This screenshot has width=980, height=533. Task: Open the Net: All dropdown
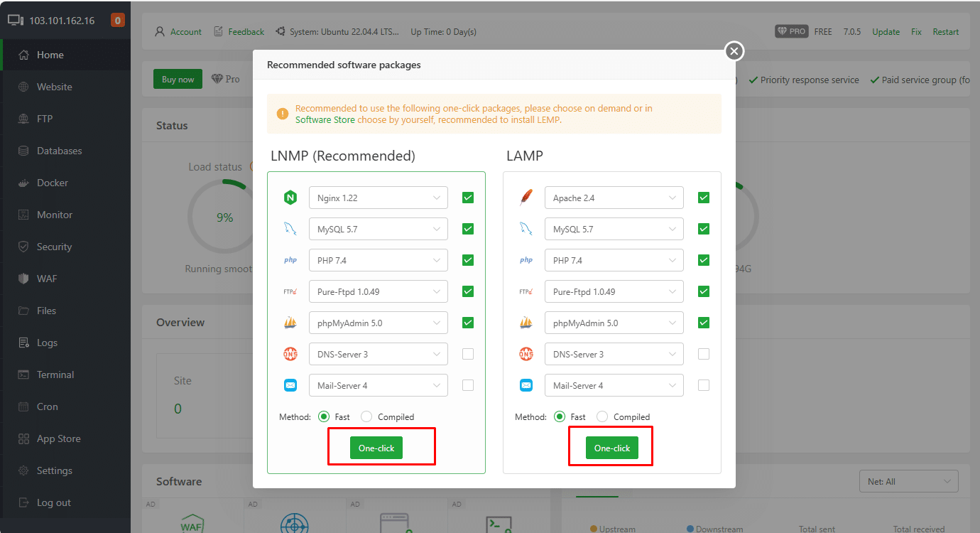click(x=908, y=481)
